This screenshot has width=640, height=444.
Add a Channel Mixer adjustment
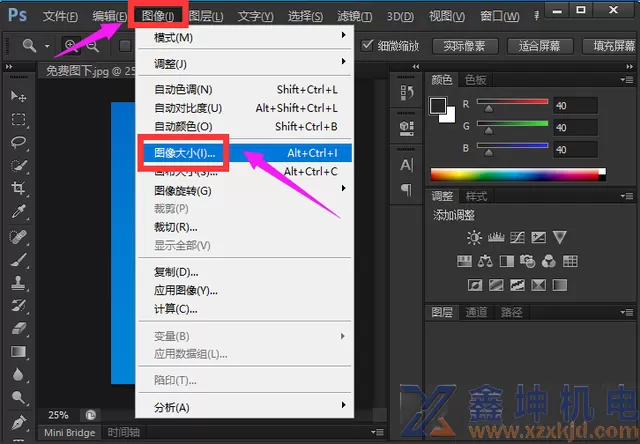[549, 261]
